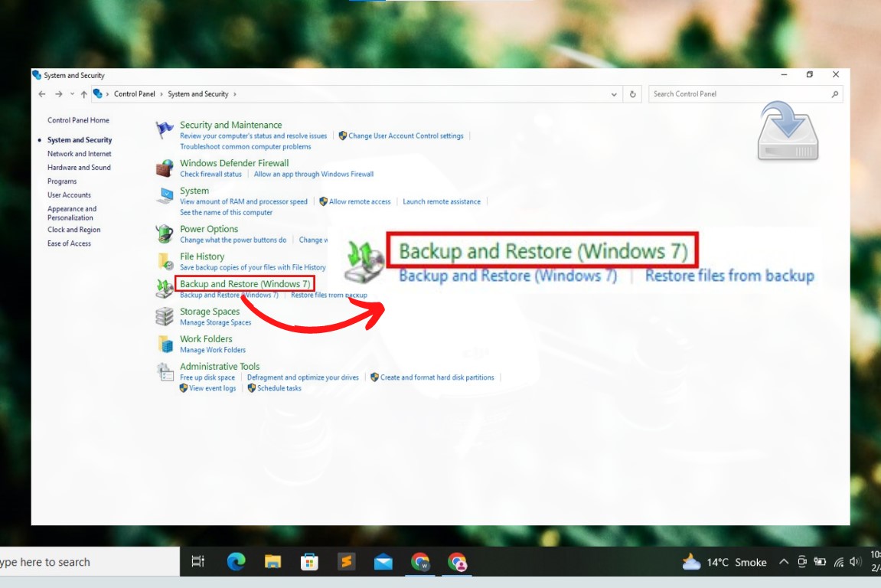This screenshot has width=881, height=588.
Task: Click Troubleshoot common computer problems
Action: 245,147
